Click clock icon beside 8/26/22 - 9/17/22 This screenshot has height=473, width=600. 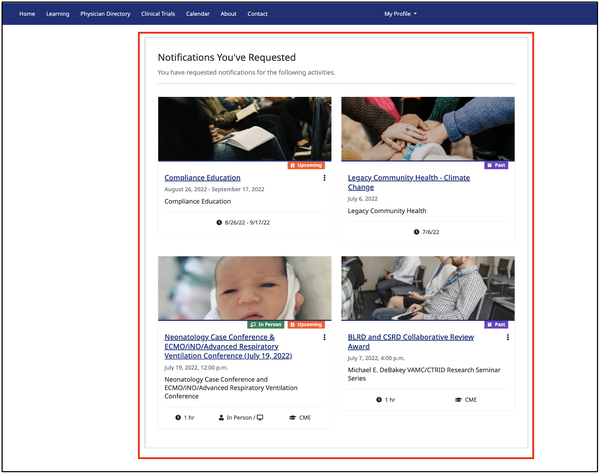click(219, 222)
